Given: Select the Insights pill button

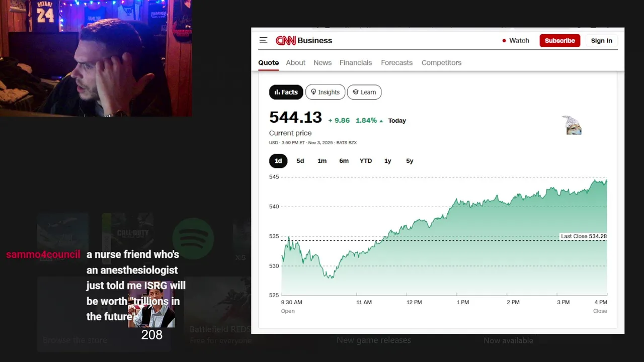Looking at the screenshot, I should pyautogui.click(x=325, y=92).
